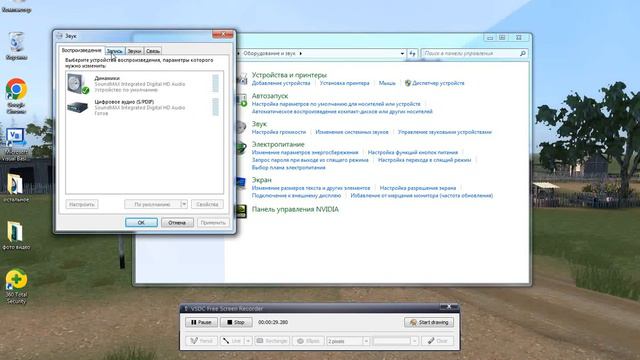The width and height of the screenshot is (640, 360).
Task: Click the По умолчанию button
Action: click(x=152, y=204)
